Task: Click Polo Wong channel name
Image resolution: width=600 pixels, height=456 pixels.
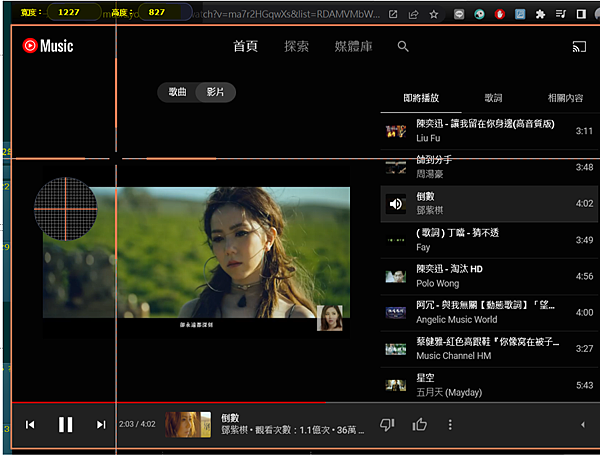Action: [x=438, y=283]
